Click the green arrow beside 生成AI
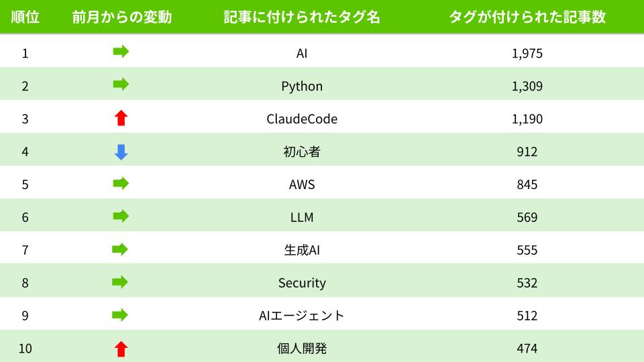 coord(121,249)
